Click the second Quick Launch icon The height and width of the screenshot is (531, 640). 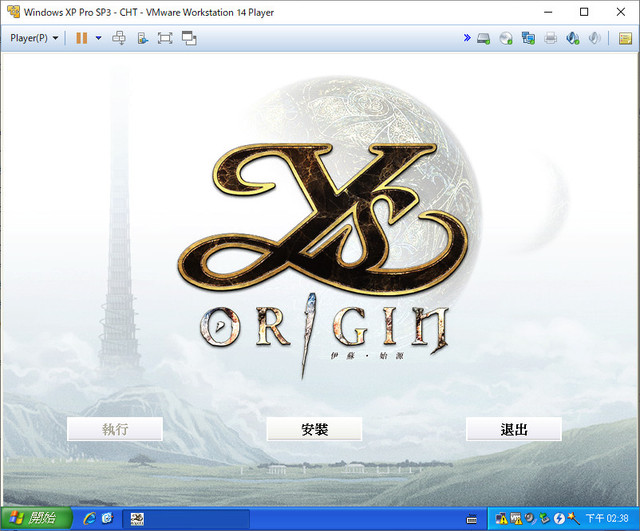[x=107, y=519]
